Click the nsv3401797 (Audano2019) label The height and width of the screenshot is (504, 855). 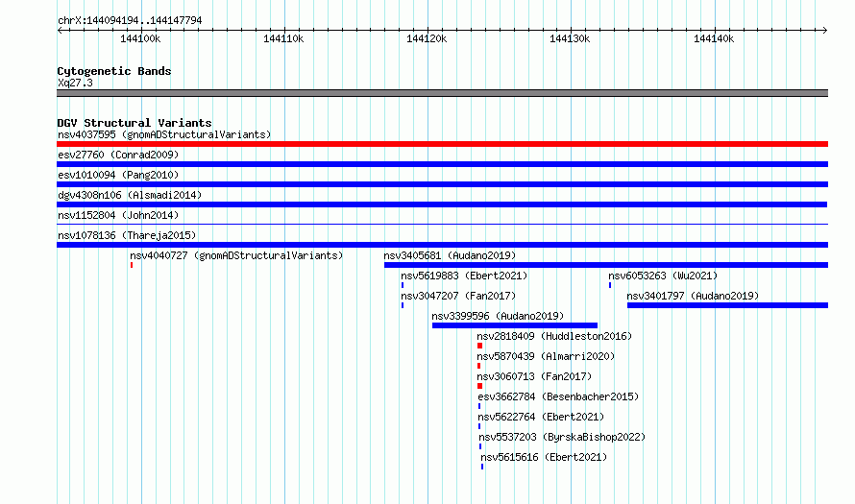[693, 296]
